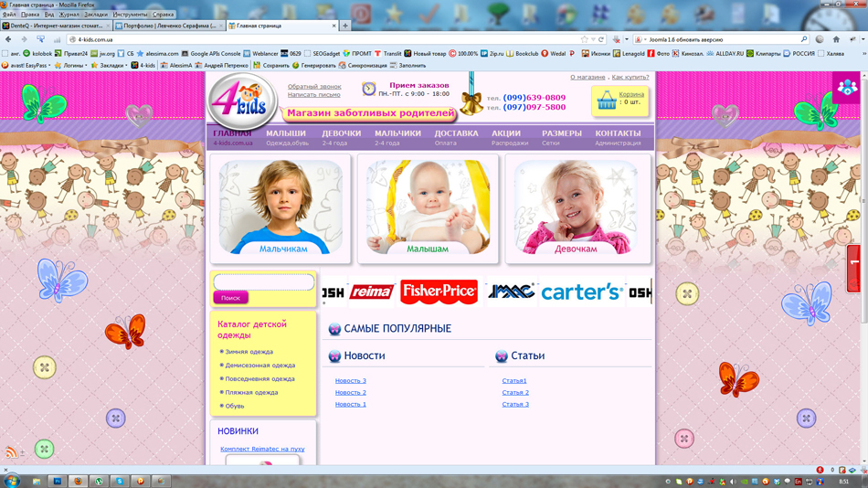The image size is (868, 488).
Task: Open the ДЕВОЧКИ navigation item
Action: click(342, 137)
